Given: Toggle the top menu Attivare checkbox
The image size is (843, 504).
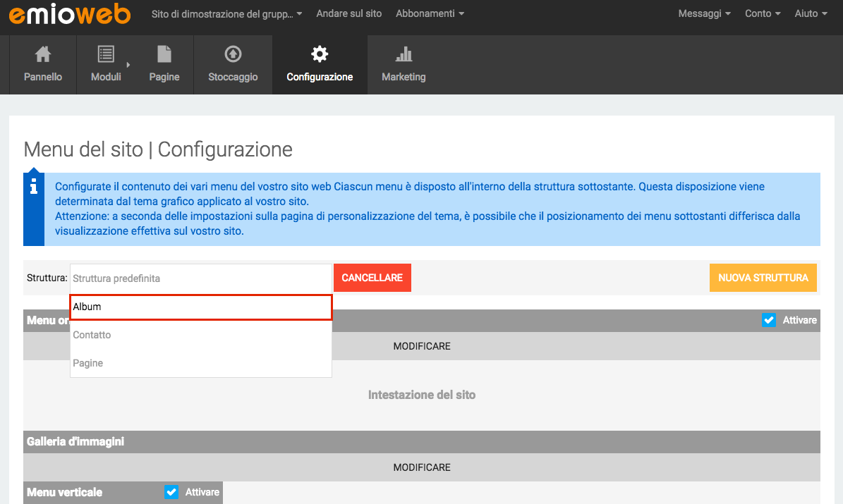Looking at the screenshot, I should click(x=769, y=320).
